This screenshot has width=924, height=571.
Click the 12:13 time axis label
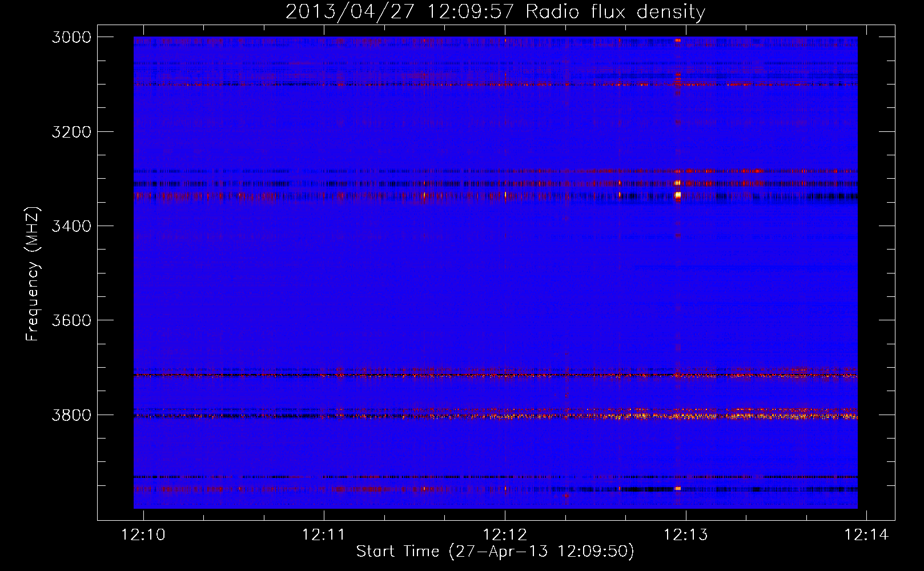(685, 534)
